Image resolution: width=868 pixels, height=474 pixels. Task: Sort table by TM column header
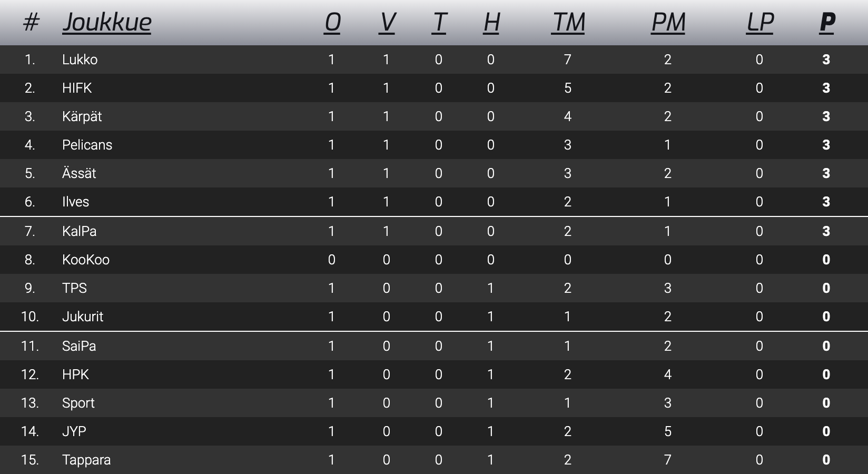pos(568,22)
